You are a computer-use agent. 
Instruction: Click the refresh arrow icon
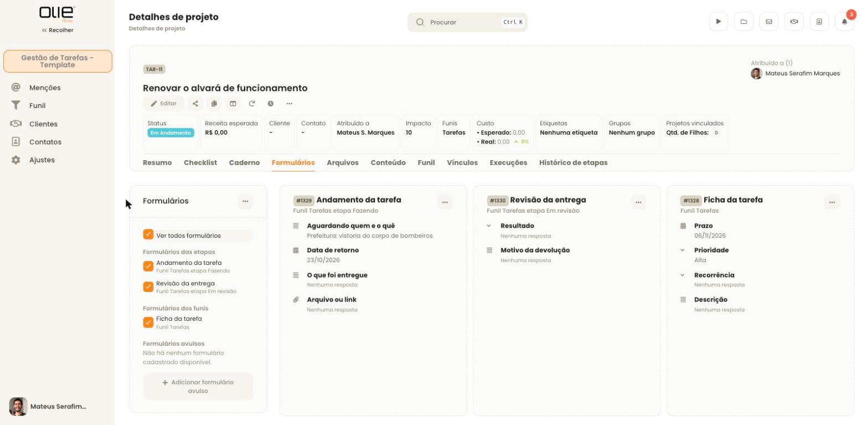251,104
